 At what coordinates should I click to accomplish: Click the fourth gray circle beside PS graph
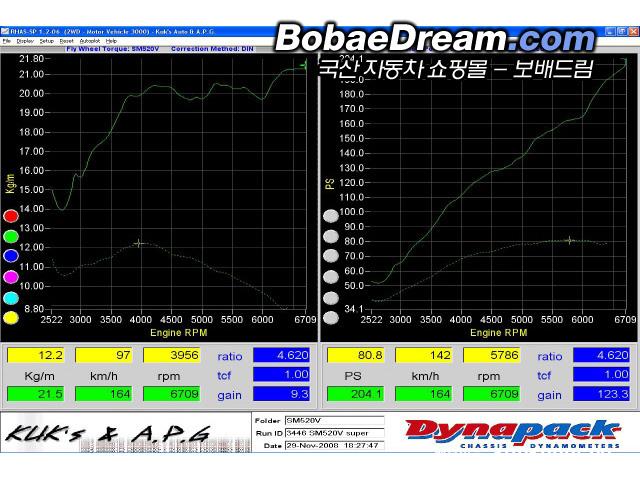[x=331, y=277]
